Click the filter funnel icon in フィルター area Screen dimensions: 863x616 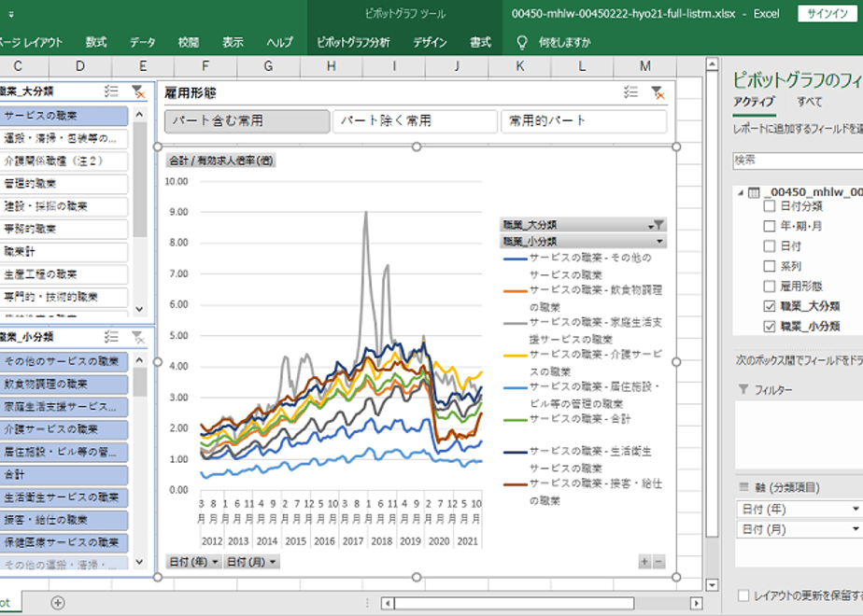tap(743, 389)
